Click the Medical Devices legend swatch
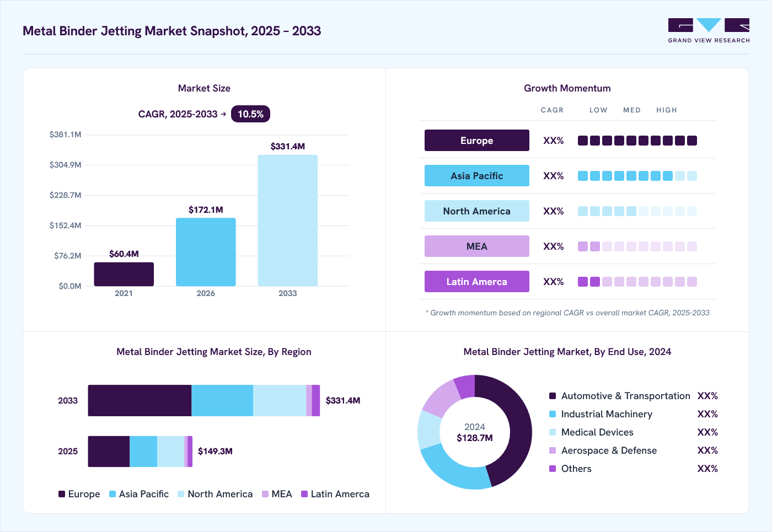 (x=553, y=432)
